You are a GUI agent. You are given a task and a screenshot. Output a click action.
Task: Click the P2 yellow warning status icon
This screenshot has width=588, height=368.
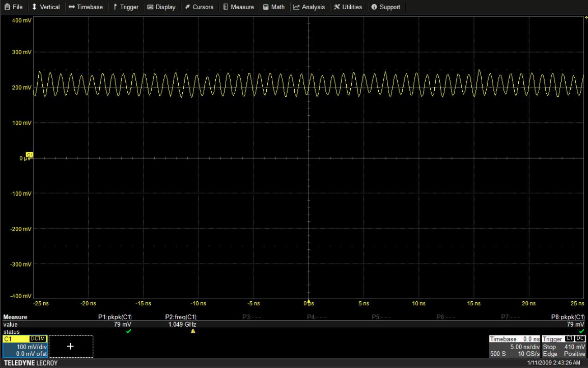193,331
